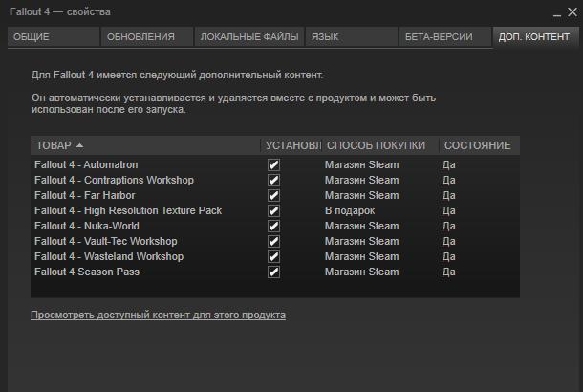Viewport: 583px width, 392px height.
Task: Click Магазин Steam cell in Automatron row
Action: [x=362, y=164]
